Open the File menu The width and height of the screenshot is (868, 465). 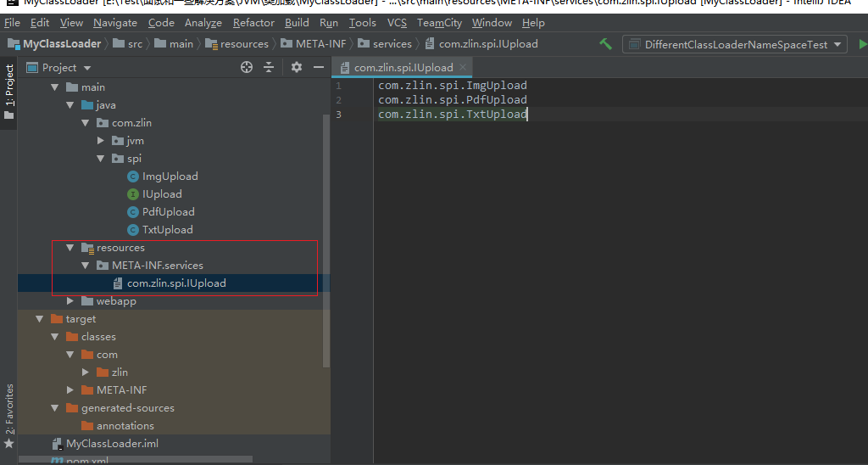[12, 23]
